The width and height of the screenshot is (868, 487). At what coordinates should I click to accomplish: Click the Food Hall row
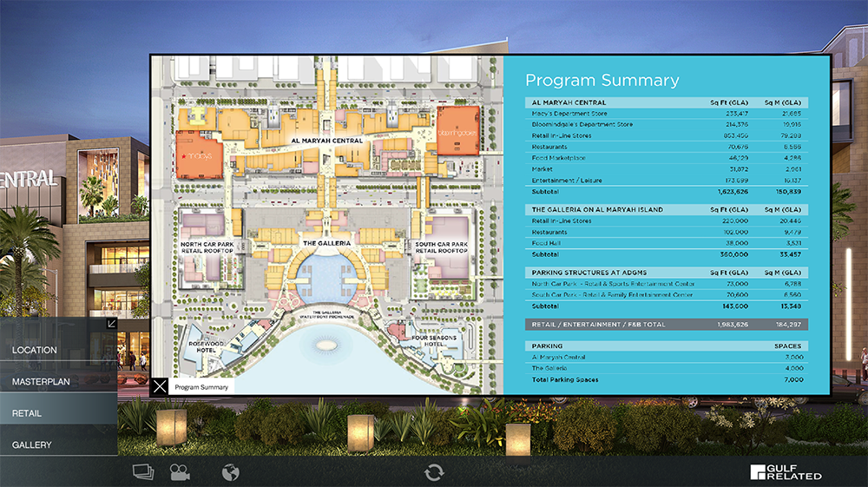tap(667, 243)
